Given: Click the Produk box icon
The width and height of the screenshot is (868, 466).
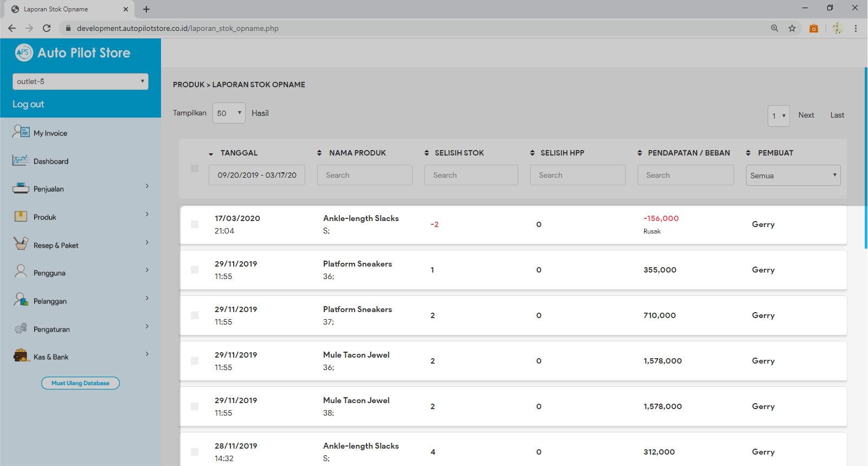Looking at the screenshot, I should 21,217.
